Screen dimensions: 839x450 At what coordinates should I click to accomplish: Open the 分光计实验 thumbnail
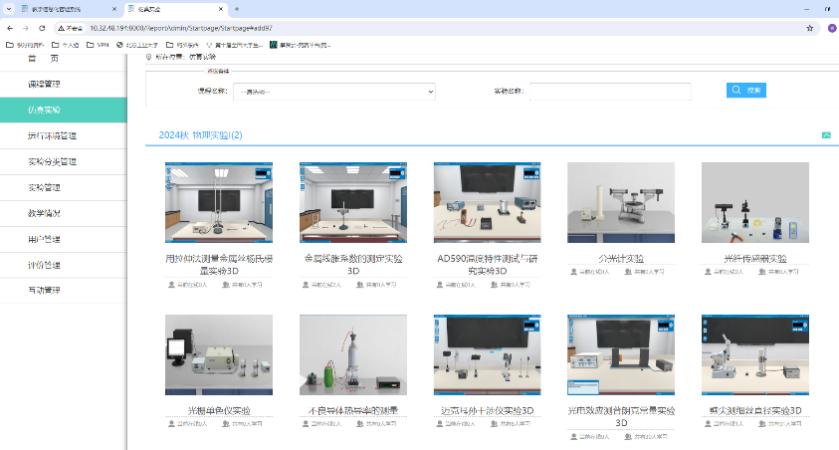(x=620, y=202)
